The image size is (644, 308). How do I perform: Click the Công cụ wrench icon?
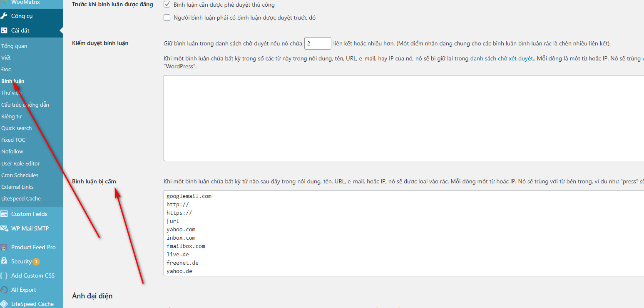[4, 16]
